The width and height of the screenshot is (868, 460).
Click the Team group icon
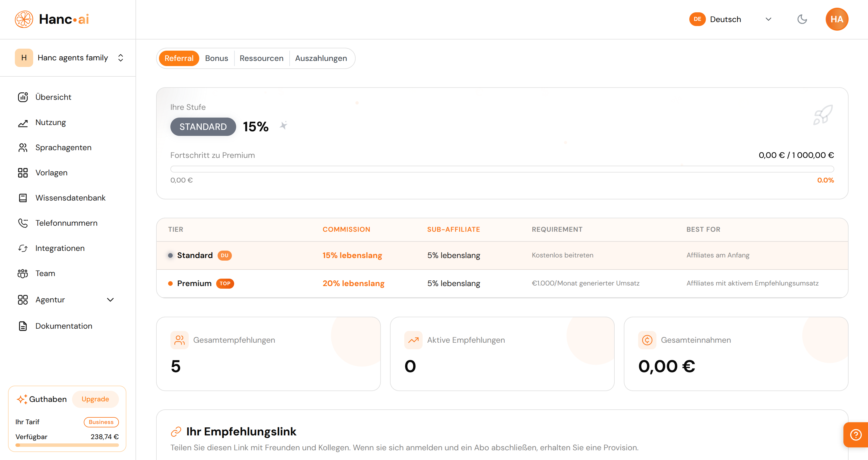[23, 273]
